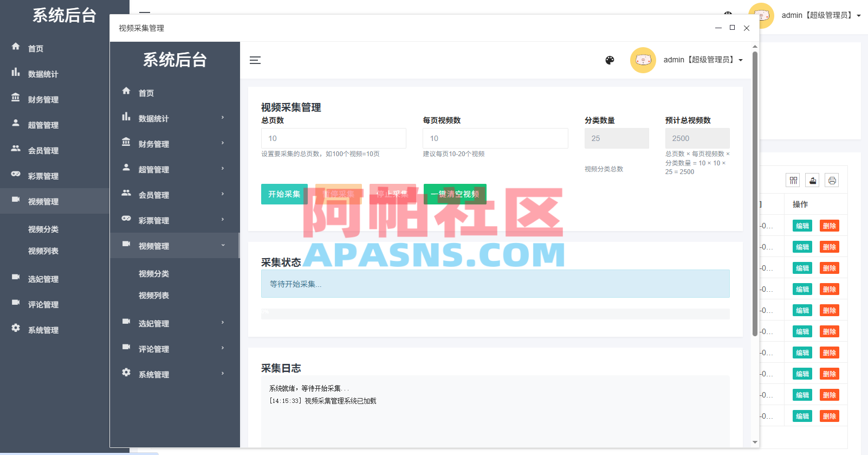
Task: Click the 每页视频数 input field
Action: click(495, 138)
